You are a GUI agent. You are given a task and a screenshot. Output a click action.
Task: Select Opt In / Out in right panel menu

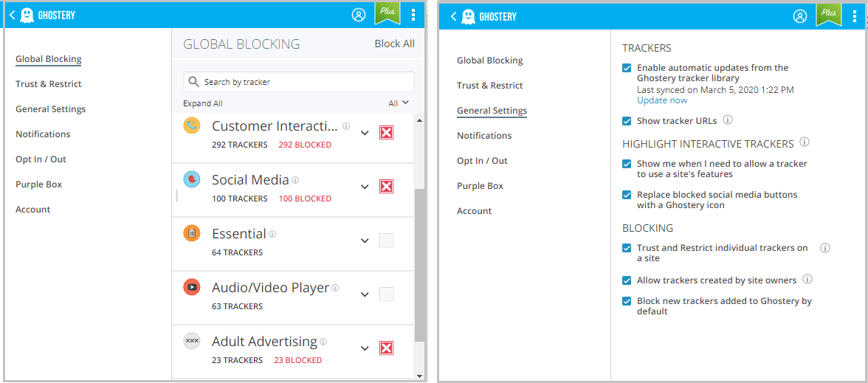tap(482, 161)
